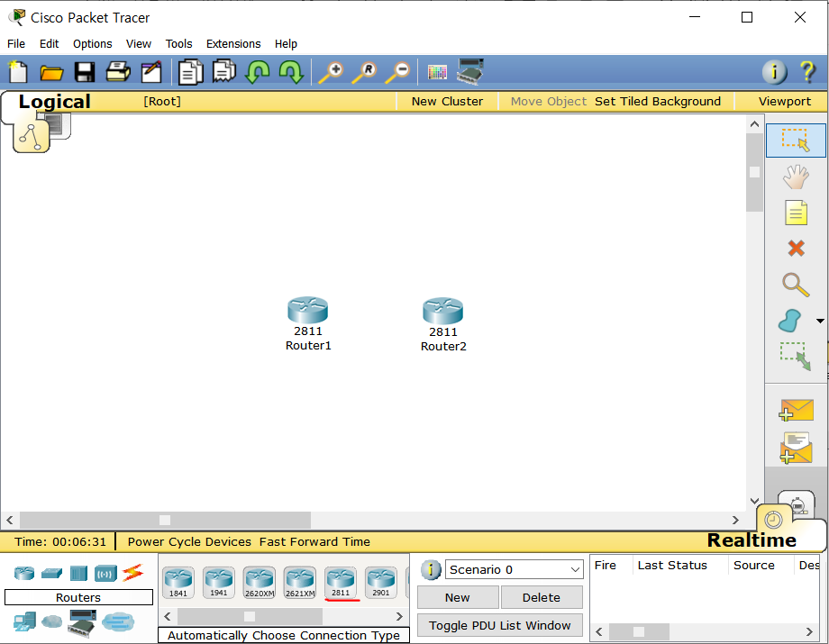Open the File menu

tap(16, 44)
